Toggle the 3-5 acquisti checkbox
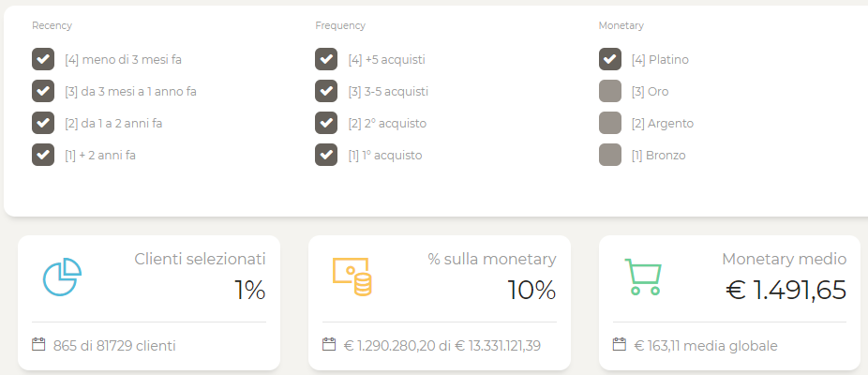868x375 pixels. click(326, 91)
